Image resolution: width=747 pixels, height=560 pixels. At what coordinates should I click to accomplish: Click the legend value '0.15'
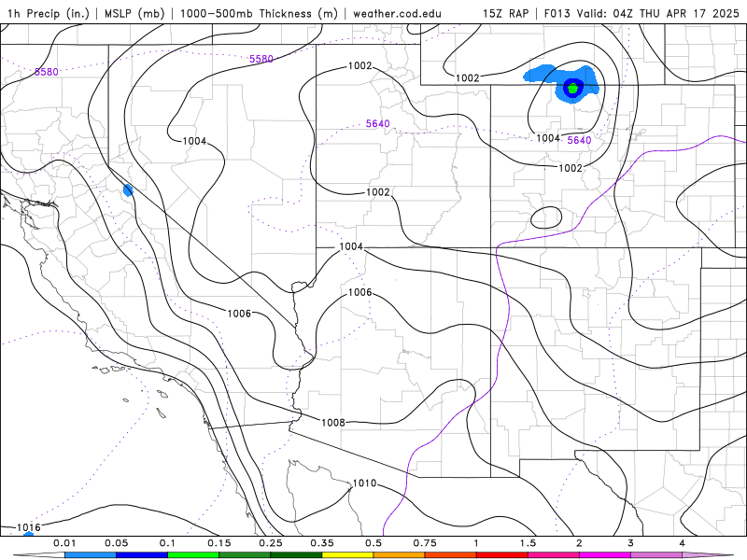(x=219, y=543)
